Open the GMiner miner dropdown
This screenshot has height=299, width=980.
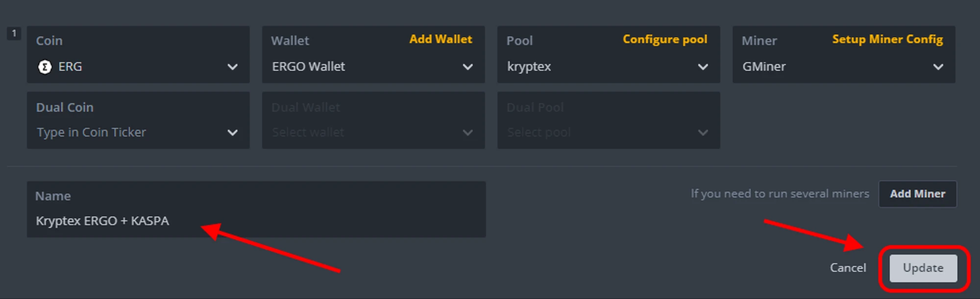(843, 67)
